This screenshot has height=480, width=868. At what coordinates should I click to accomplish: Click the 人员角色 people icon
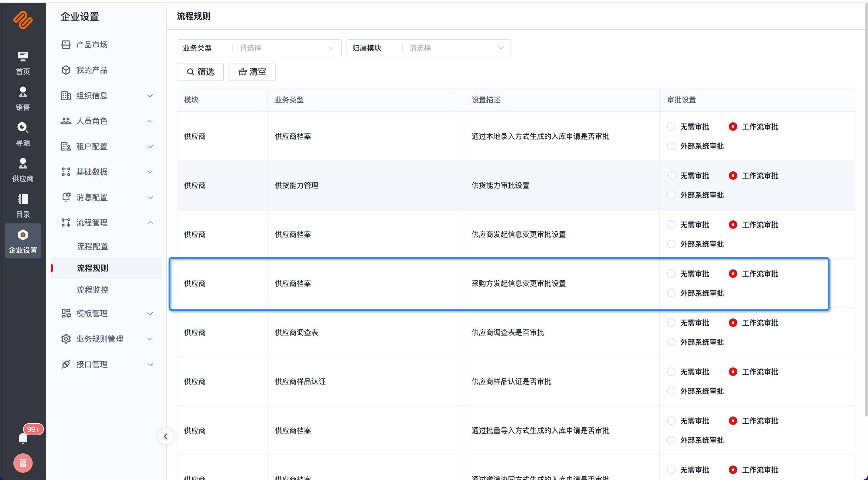point(66,121)
